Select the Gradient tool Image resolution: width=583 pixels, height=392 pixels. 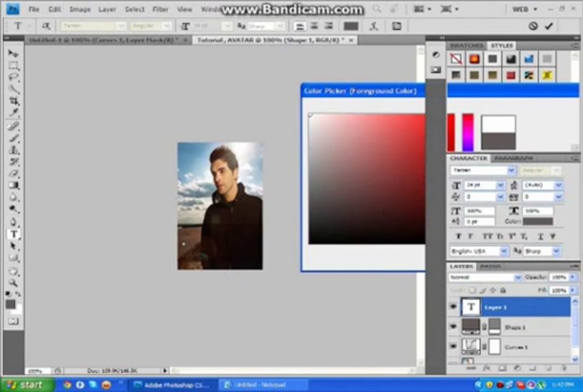point(14,185)
